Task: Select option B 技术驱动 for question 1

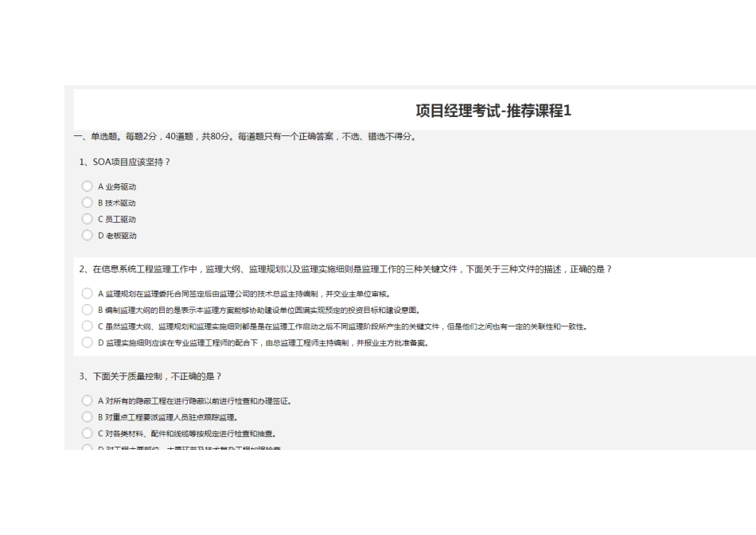Action: click(88, 202)
